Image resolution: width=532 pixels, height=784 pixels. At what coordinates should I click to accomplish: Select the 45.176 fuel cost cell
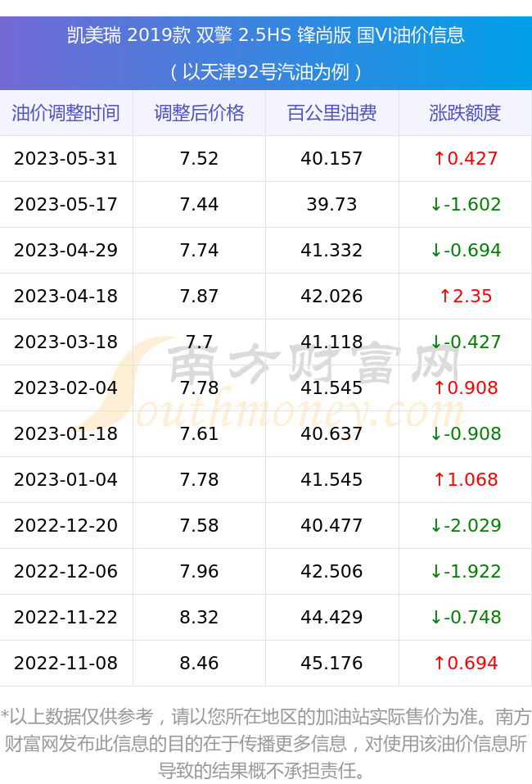331,663
